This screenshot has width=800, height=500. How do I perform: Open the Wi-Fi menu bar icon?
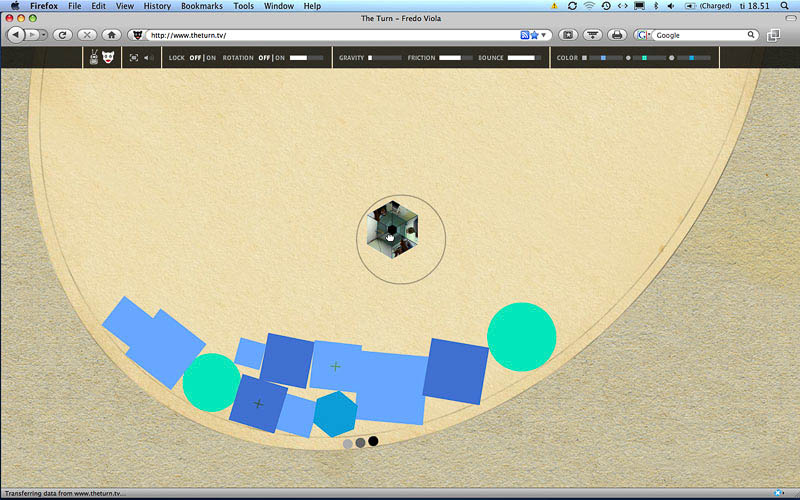click(x=589, y=6)
